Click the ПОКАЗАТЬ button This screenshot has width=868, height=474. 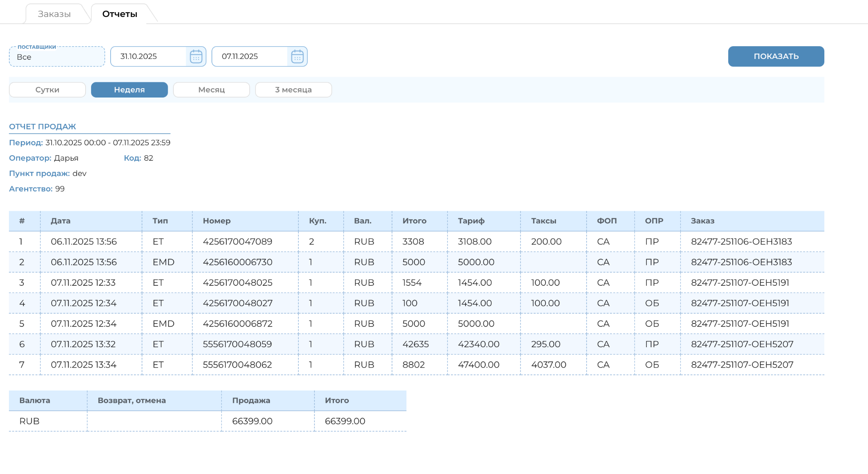[x=776, y=56]
